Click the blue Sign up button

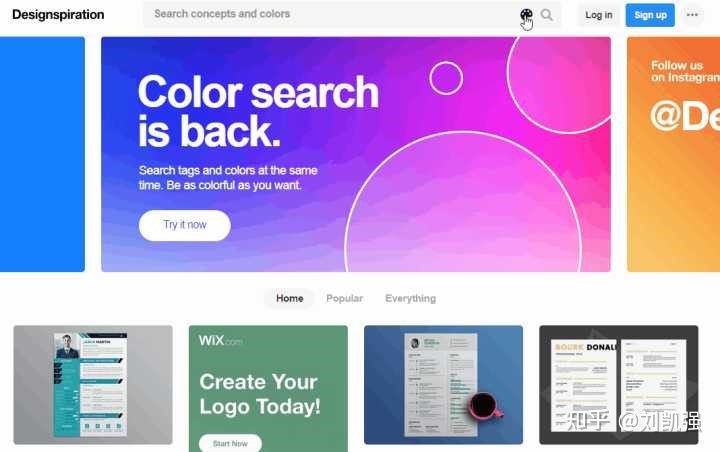650,15
